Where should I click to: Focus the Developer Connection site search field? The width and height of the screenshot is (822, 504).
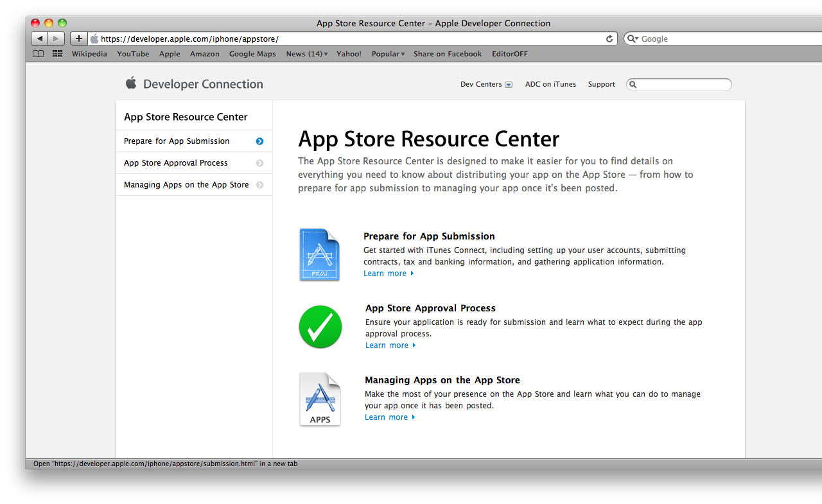click(x=679, y=84)
